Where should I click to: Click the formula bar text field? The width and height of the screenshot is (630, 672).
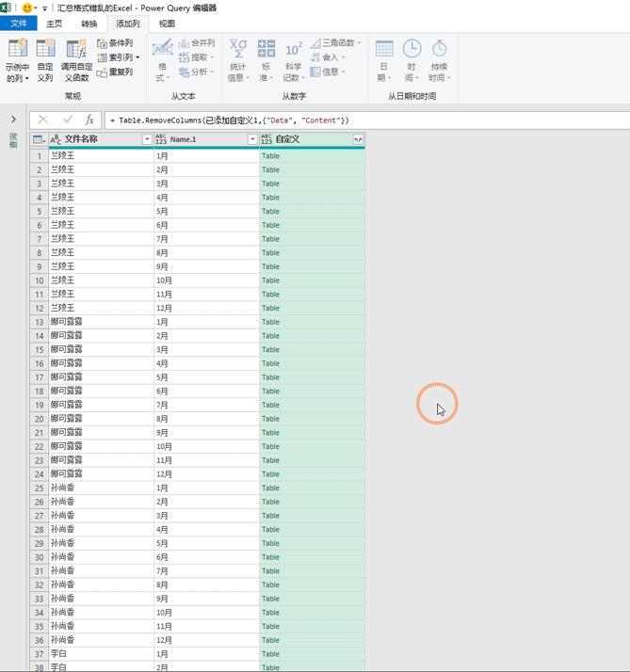click(x=366, y=120)
